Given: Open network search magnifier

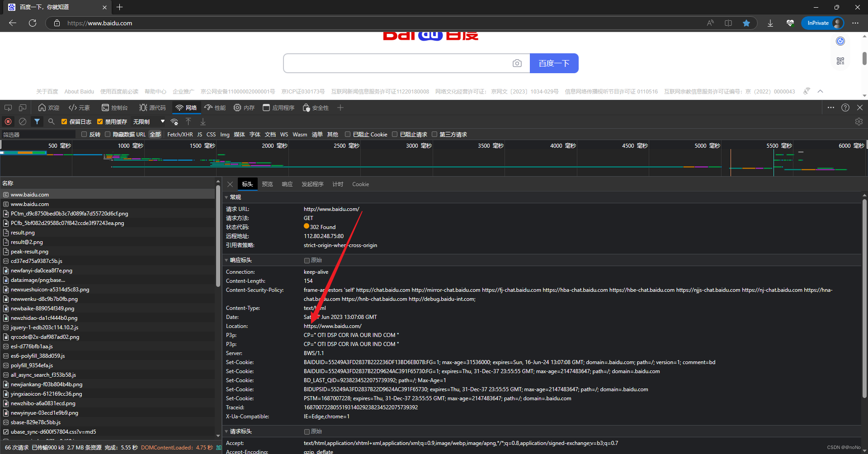Looking at the screenshot, I should point(52,122).
